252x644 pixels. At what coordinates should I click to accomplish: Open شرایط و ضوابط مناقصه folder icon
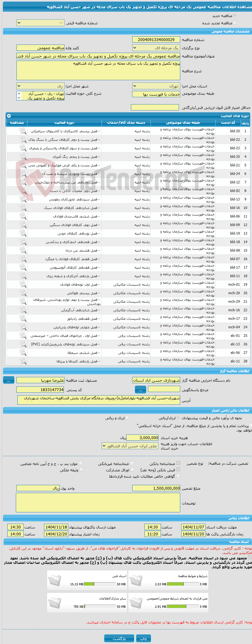click(x=136, y=580)
